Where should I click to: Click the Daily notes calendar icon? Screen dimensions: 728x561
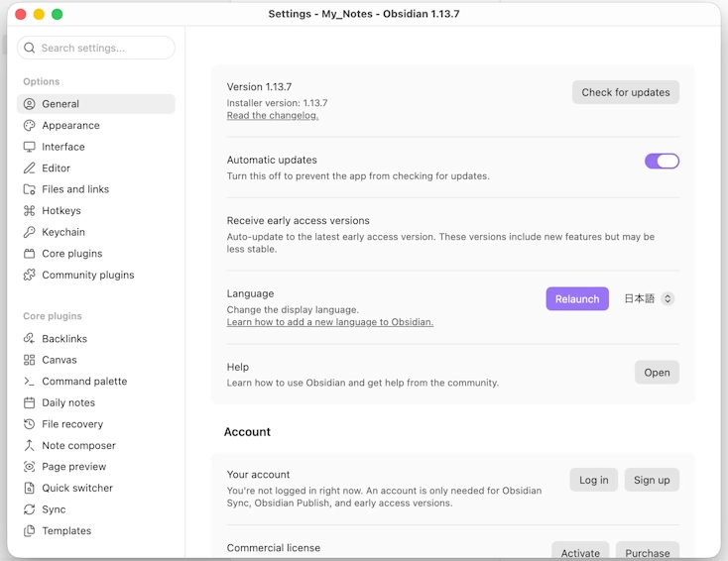click(x=29, y=402)
